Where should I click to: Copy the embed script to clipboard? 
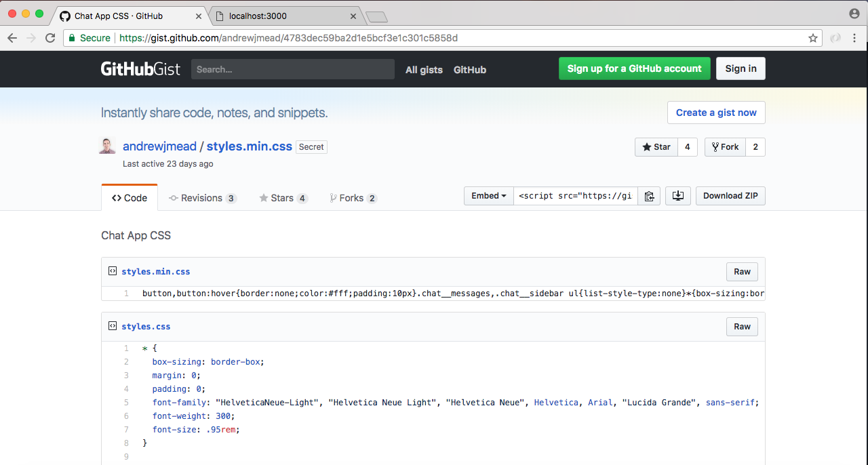click(x=649, y=196)
